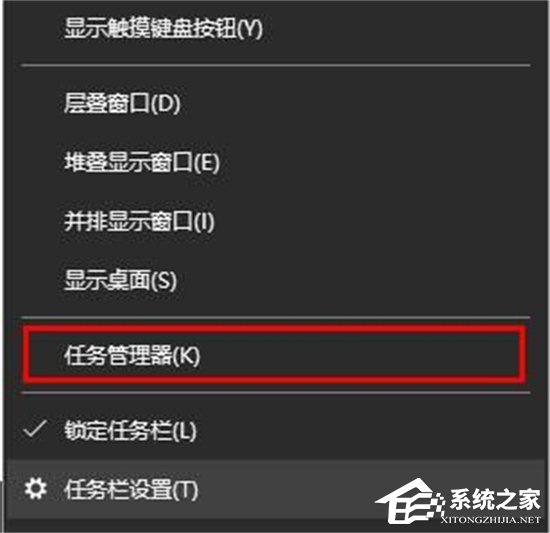
Task: Choose 并排显示窗口(I) side-by-side option
Action: pyautogui.click(x=274, y=221)
